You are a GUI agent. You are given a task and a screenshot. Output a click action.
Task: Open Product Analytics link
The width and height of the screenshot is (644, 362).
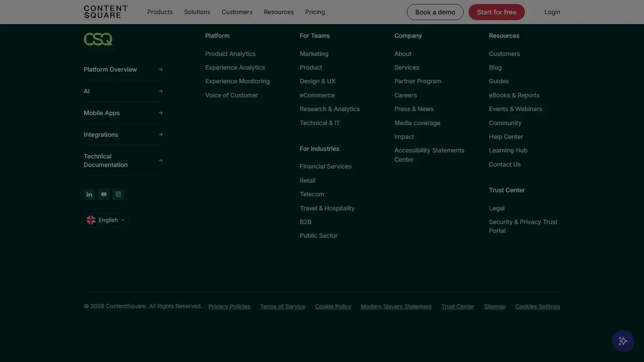pyautogui.click(x=230, y=54)
